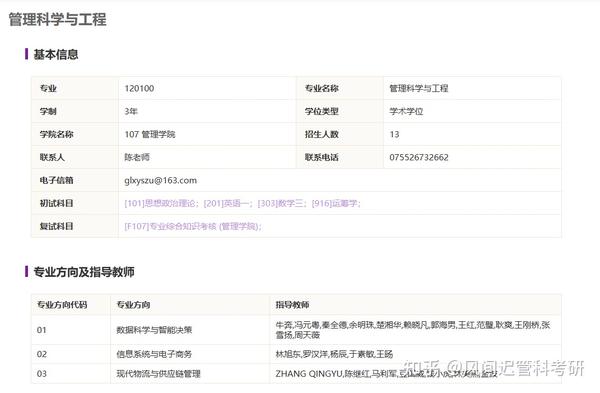
Task: Click the direction 信息系统与电子商务
Action: [x=154, y=354]
